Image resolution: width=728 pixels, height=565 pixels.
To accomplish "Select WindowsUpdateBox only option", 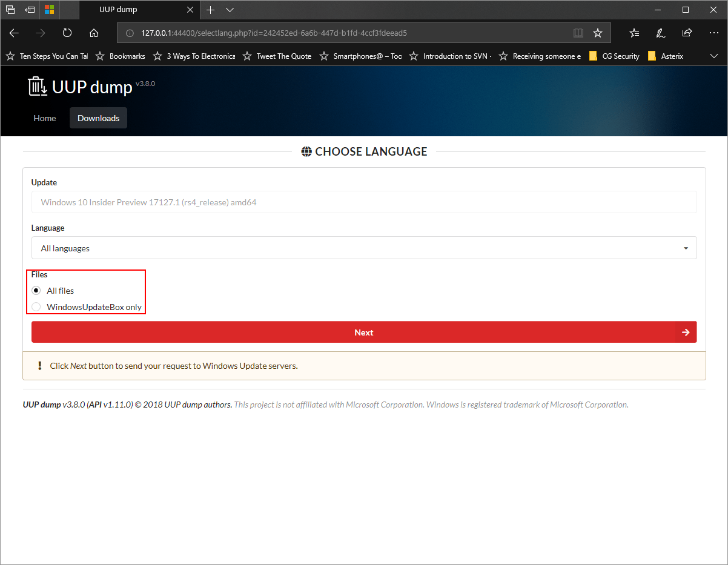I will [36, 306].
